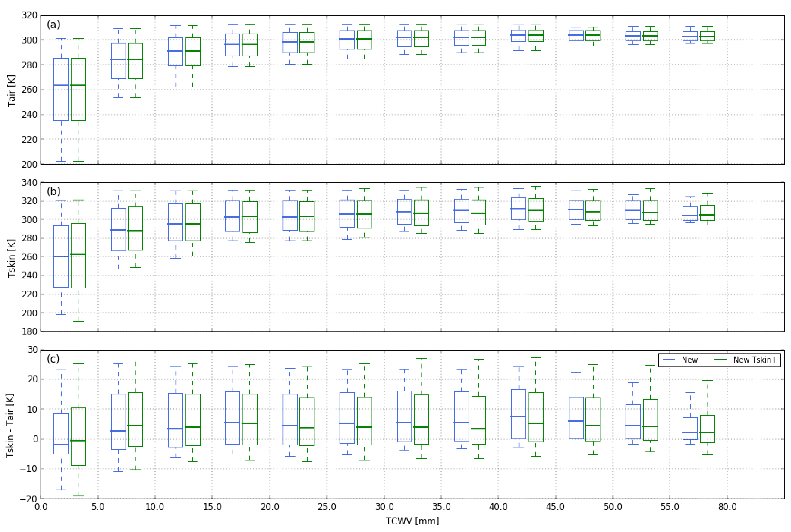This screenshot has height=532, width=791.
Task: Click the 80.0 x-axis tick label
Action: [x=727, y=507]
